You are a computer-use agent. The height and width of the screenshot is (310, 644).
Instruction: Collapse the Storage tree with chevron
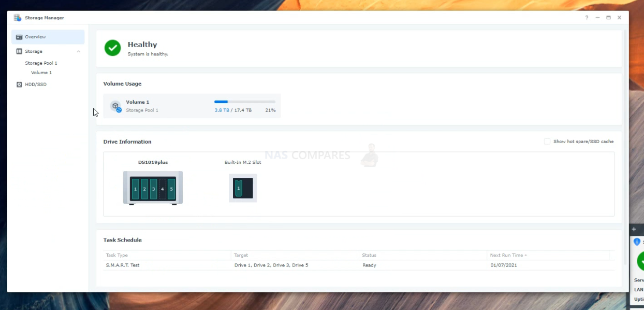[x=79, y=51]
